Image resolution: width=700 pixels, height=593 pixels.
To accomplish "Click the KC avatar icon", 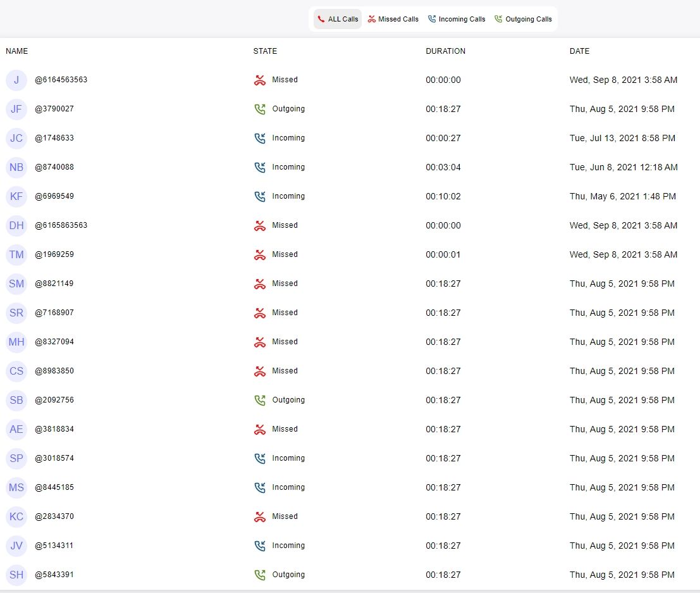I will pos(16,516).
